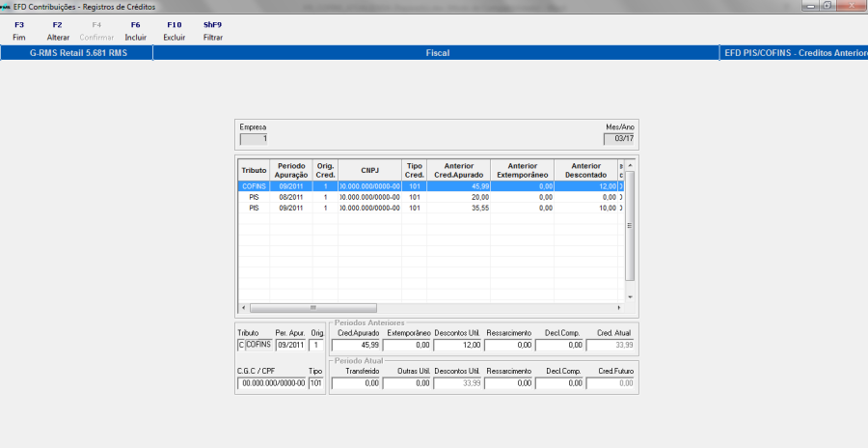This screenshot has height=448, width=868.
Task: Minimize the EFD Contribuições window
Action: [x=811, y=6]
